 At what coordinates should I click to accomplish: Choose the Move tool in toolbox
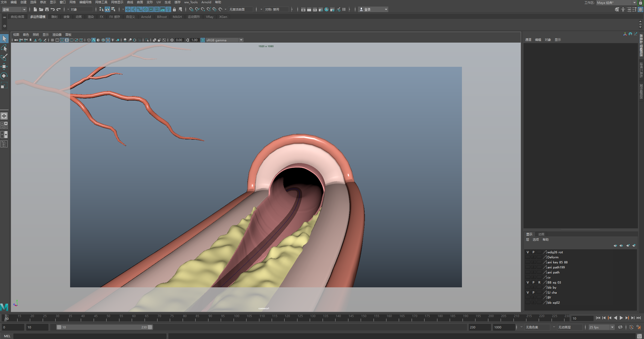[x=4, y=67]
